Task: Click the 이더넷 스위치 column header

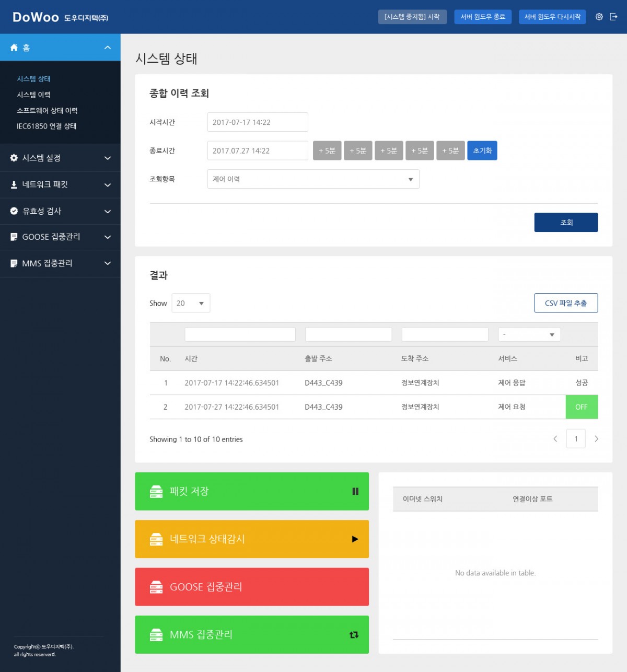Action: (422, 499)
